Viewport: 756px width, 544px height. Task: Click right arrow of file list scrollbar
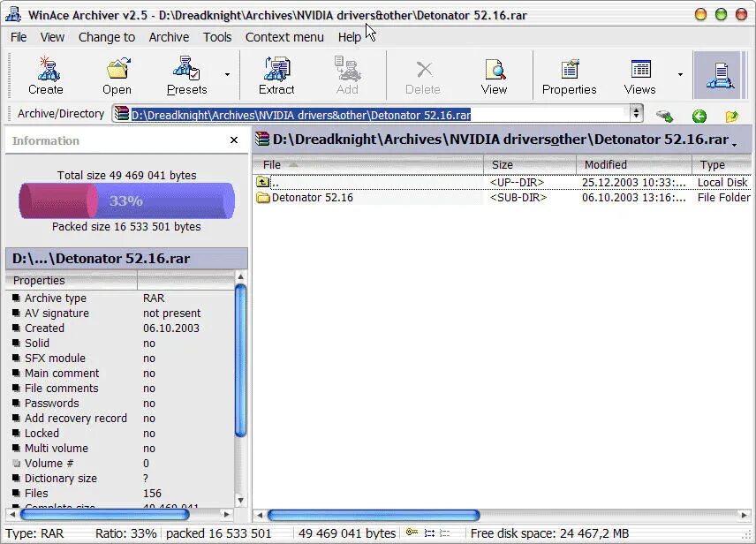pos(744,515)
